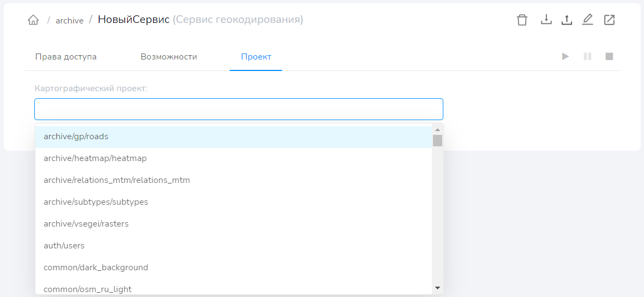Viewport: 644px width, 297px height.
Task: Pick archive/relations_mtm/relations_mtm from the list
Action: click(117, 180)
